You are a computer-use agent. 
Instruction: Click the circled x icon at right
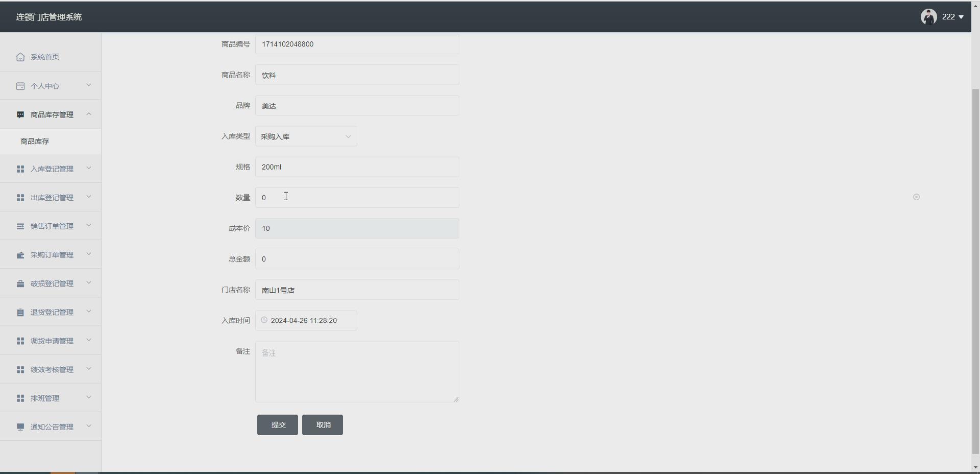[x=916, y=197]
